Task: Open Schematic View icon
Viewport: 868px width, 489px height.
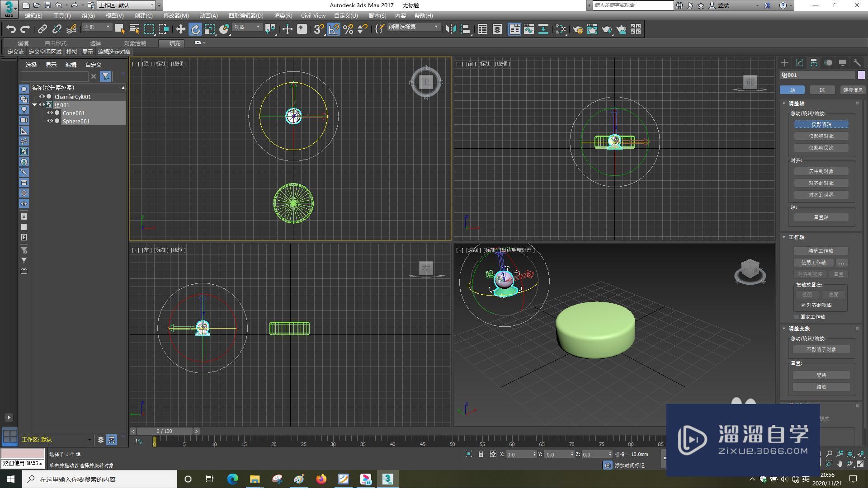Action: coord(543,29)
